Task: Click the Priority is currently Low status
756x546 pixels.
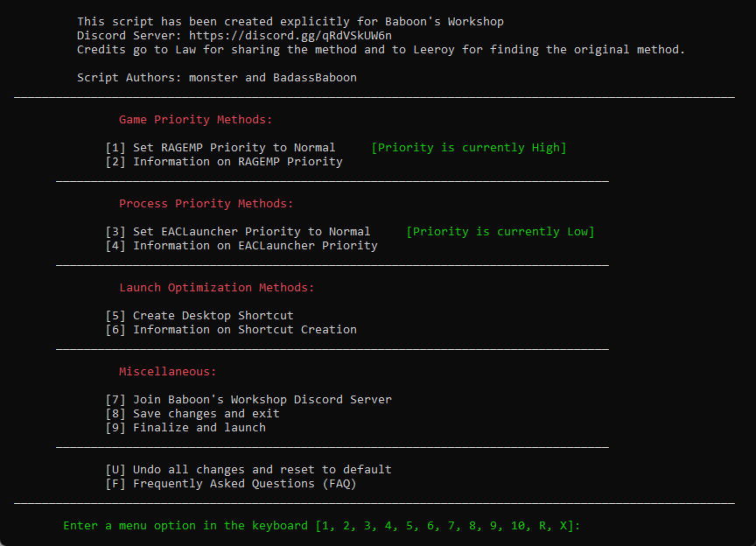Action: tap(500, 231)
